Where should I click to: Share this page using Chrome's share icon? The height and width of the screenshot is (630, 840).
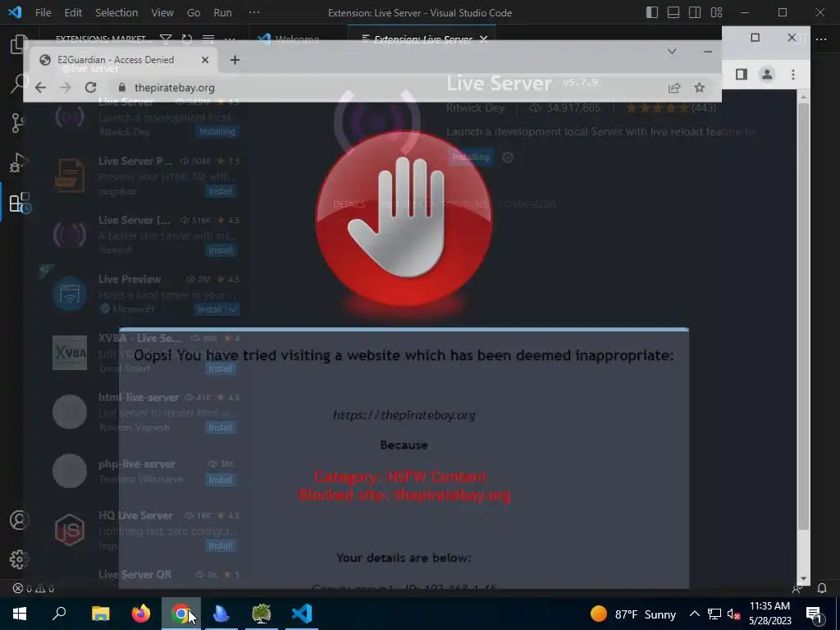(x=674, y=87)
